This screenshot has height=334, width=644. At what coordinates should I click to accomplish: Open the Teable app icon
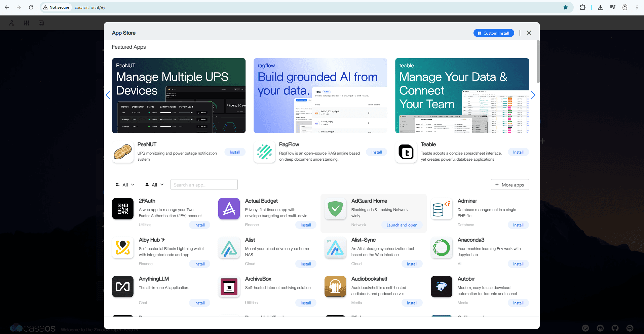pyautogui.click(x=406, y=152)
